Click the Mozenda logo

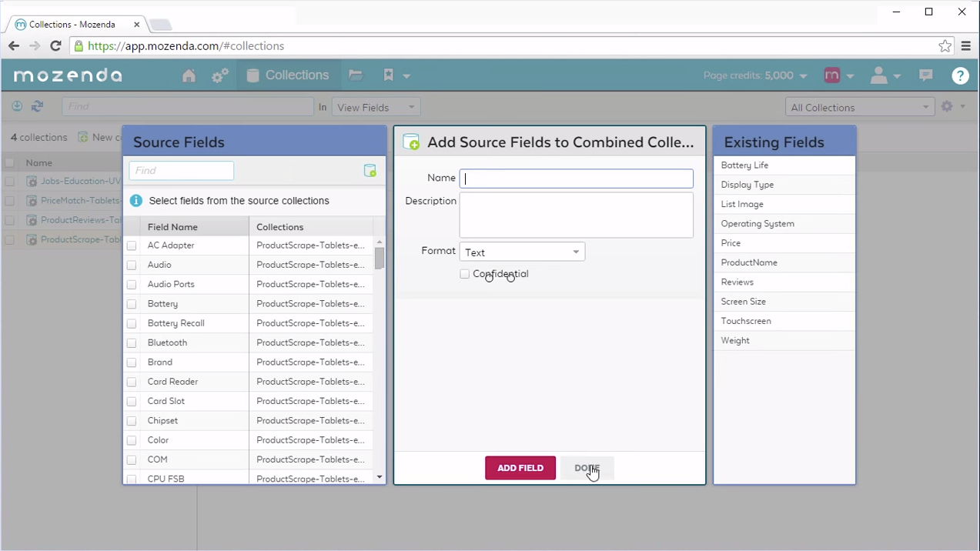[x=68, y=75]
